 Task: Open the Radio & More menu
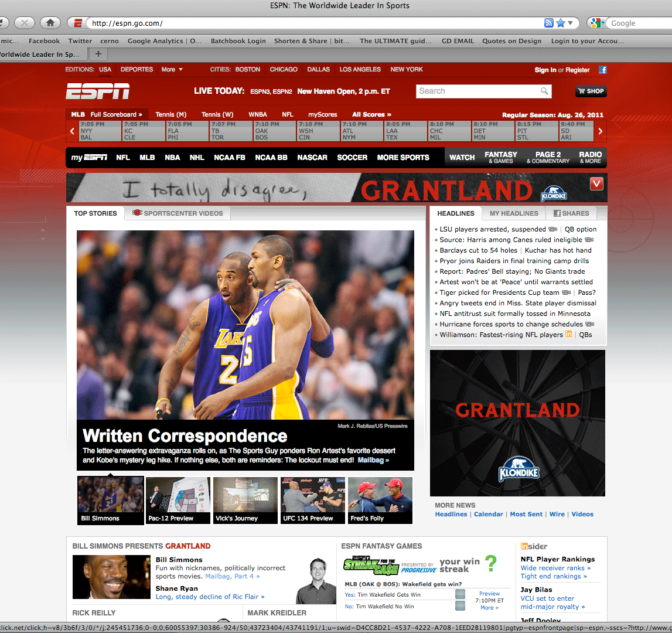[x=591, y=158]
